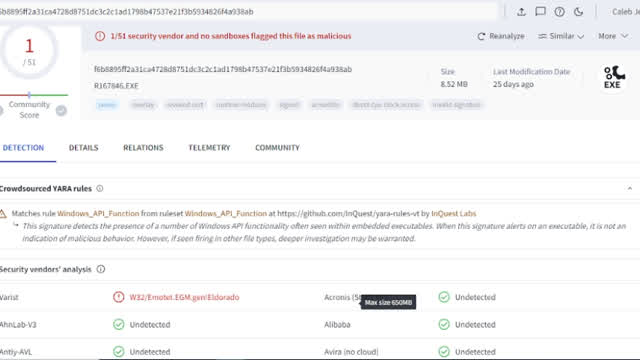Click the community score slider bar
The image size is (640, 360).
34,95
